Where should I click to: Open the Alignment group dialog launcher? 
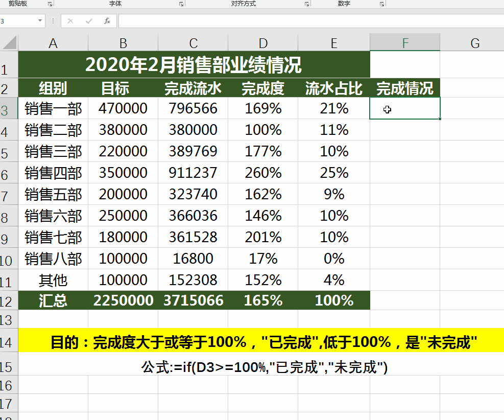pyautogui.click(x=307, y=4)
